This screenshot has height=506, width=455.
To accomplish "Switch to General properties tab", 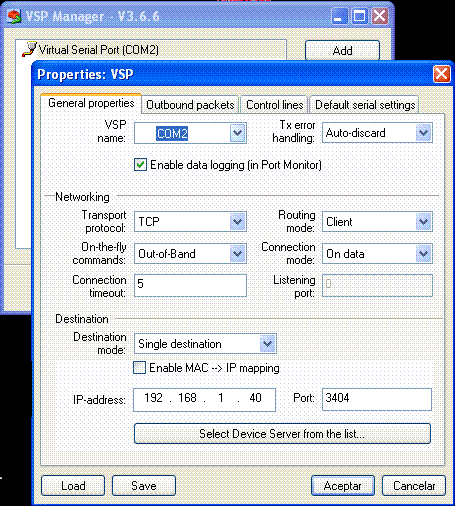I will pos(91,103).
